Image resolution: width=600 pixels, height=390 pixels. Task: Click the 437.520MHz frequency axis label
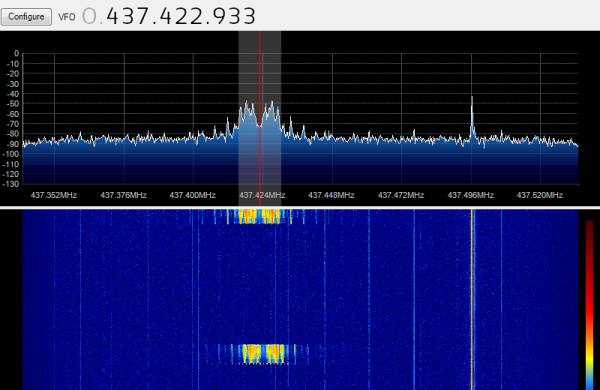click(x=540, y=195)
